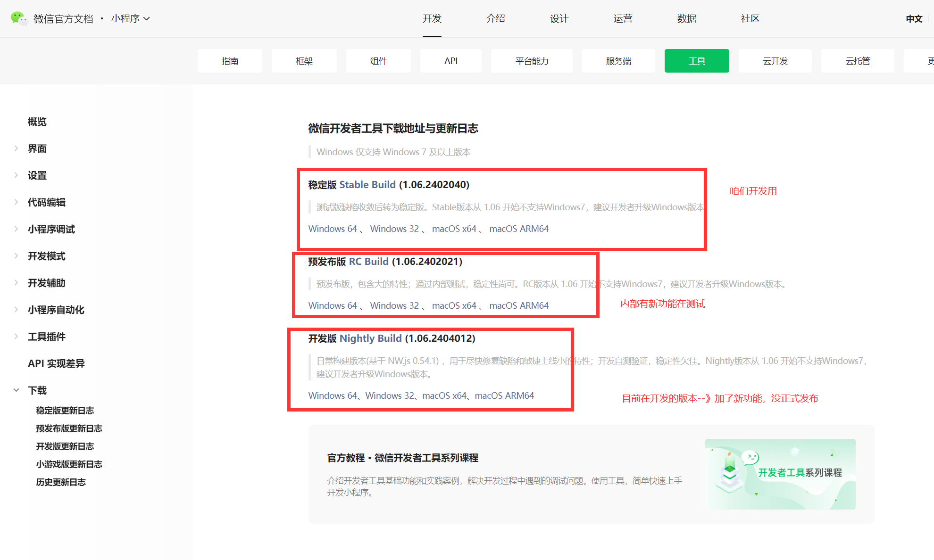Open 历史更新日志 in sidebar
934x560 pixels.
tap(61, 482)
